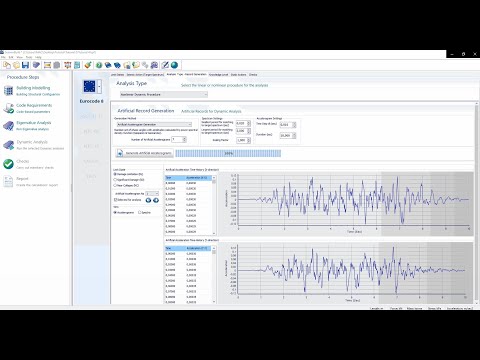Click the purple gears toolbar icon
The image size is (480, 360).
click(x=154, y=65)
